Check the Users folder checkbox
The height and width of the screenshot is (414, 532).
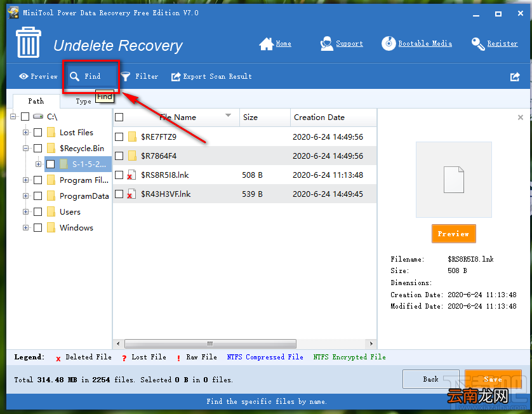37,211
